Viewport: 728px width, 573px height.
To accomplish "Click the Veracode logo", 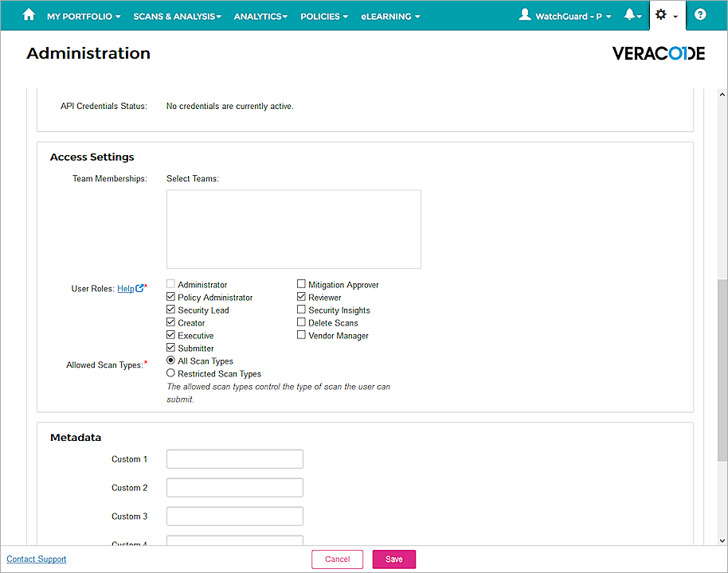I will click(658, 53).
